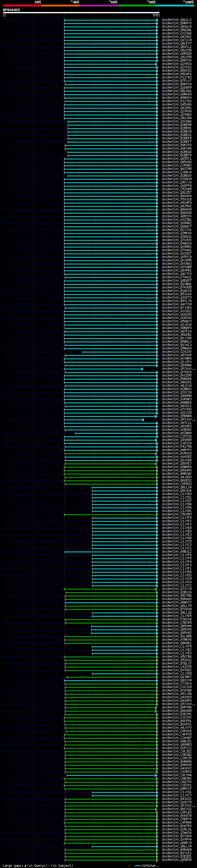Image resolution: width=197 pixels, height=868 pixels.
Task: Click the 505 end position label
Action: pos(155,15)
